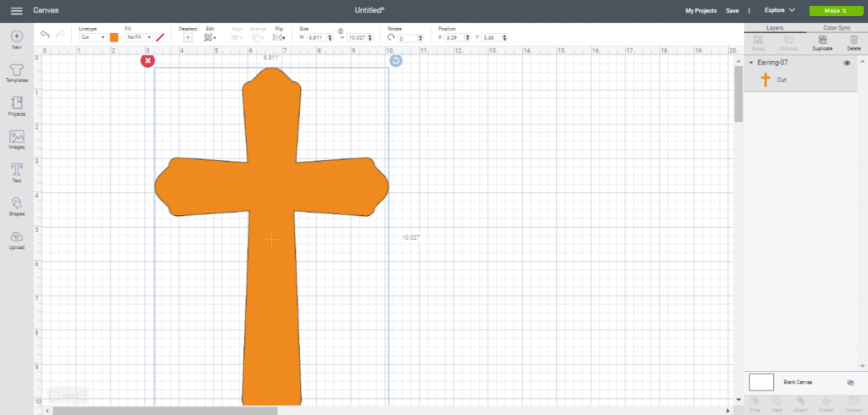Delete shape with red X handle
Image resolution: width=868 pixels, height=415 pixels.
pos(147,61)
